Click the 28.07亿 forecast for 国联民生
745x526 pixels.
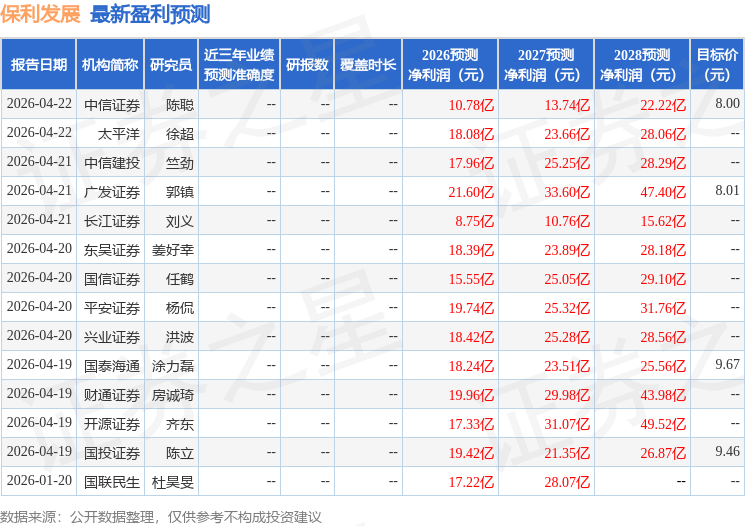tap(567, 482)
